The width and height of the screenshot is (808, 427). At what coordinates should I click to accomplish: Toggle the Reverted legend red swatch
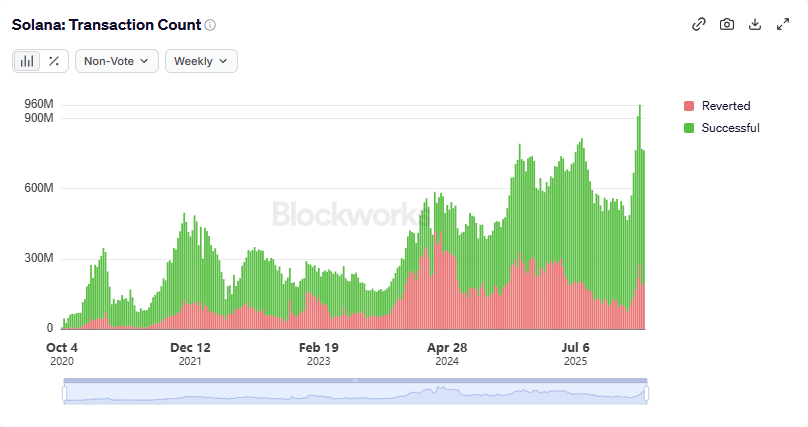(689, 106)
